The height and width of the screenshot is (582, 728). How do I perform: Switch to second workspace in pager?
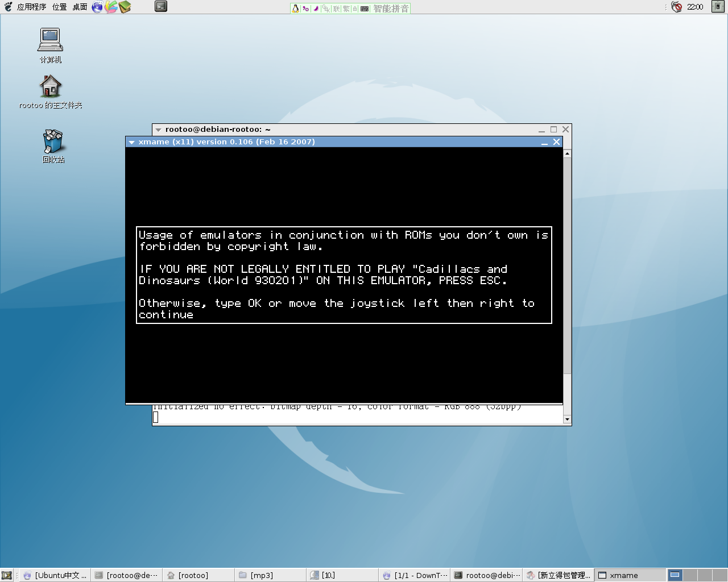(x=690, y=575)
